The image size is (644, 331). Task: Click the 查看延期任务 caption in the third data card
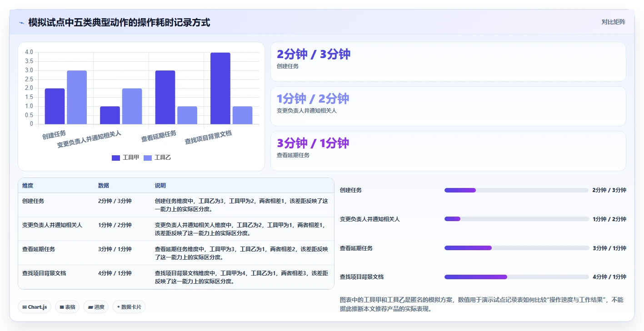tap(293, 155)
